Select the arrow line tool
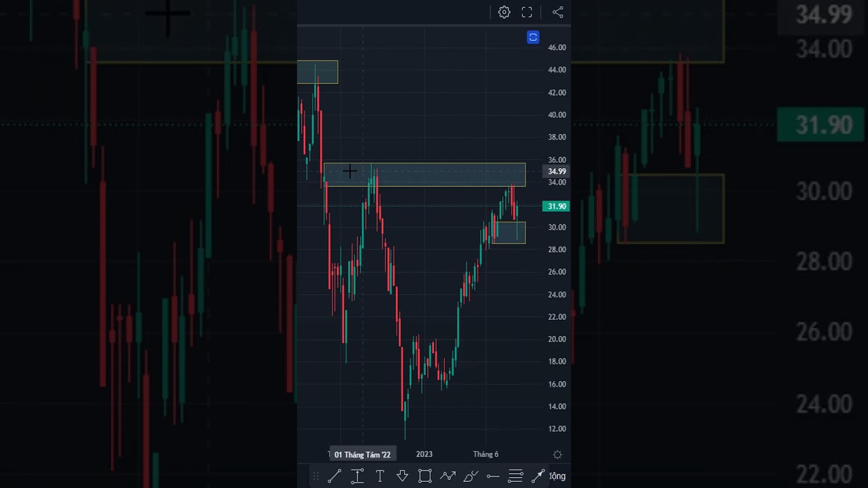Screen dimensions: 868x488 click(538, 476)
